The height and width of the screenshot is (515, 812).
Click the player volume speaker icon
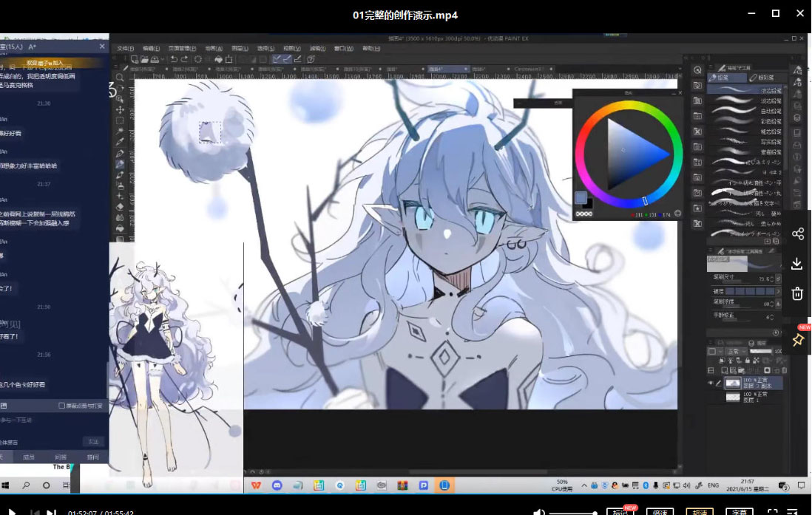point(538,512)
